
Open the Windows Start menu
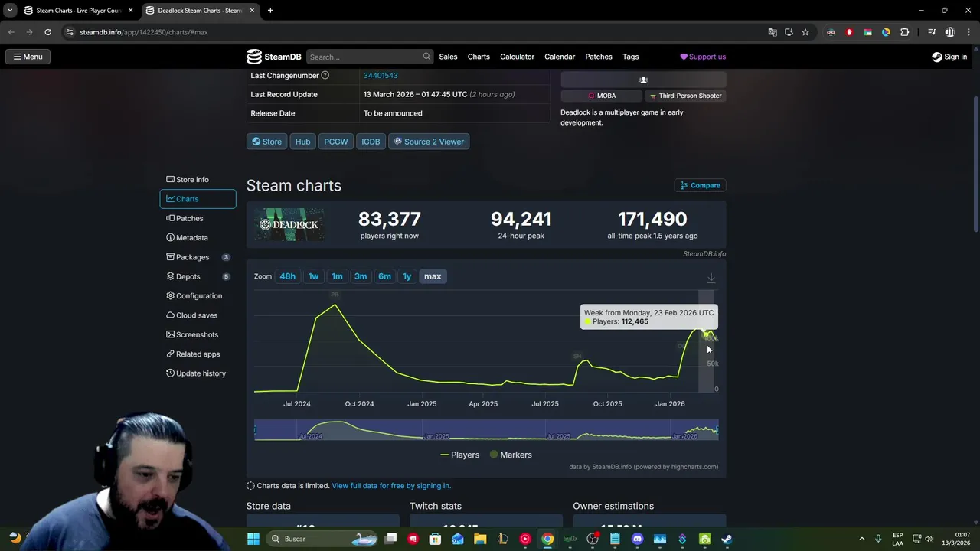coord(253,539)
